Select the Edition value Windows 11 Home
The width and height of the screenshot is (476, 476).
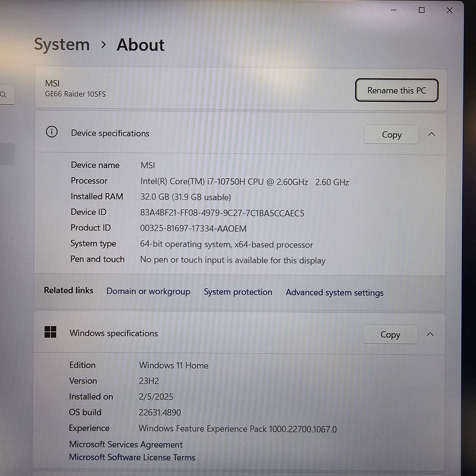[173, 365]
